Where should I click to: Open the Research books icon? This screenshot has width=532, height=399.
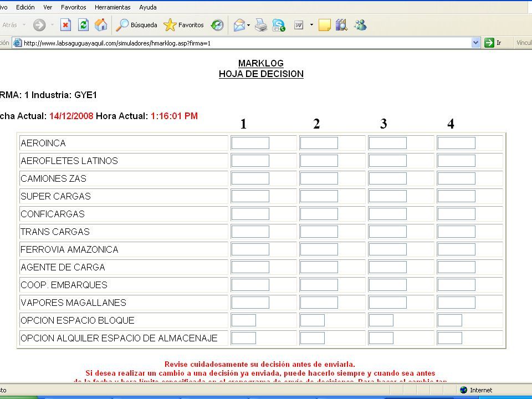pos(341,25)
